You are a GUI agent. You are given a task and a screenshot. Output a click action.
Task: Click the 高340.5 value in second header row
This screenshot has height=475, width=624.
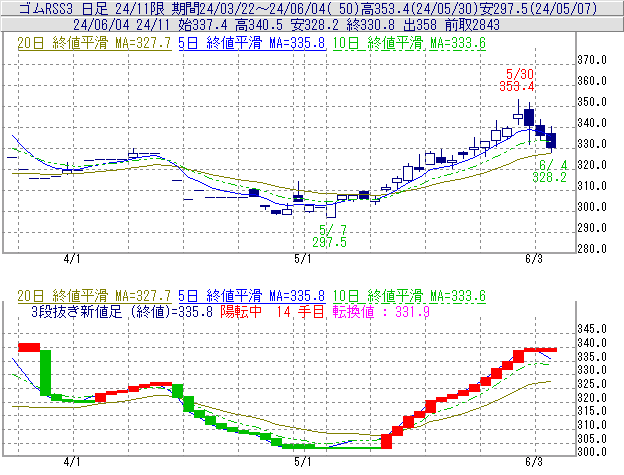pos(259,25)
